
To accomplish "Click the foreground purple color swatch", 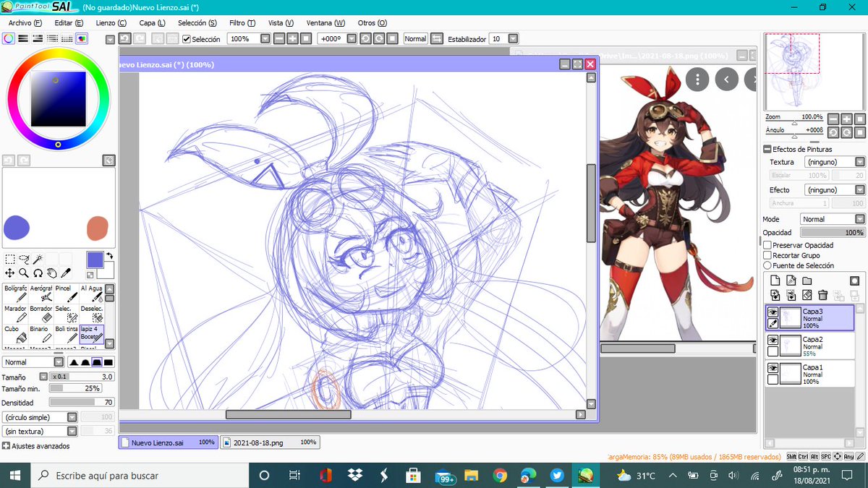I will [95, 260].
